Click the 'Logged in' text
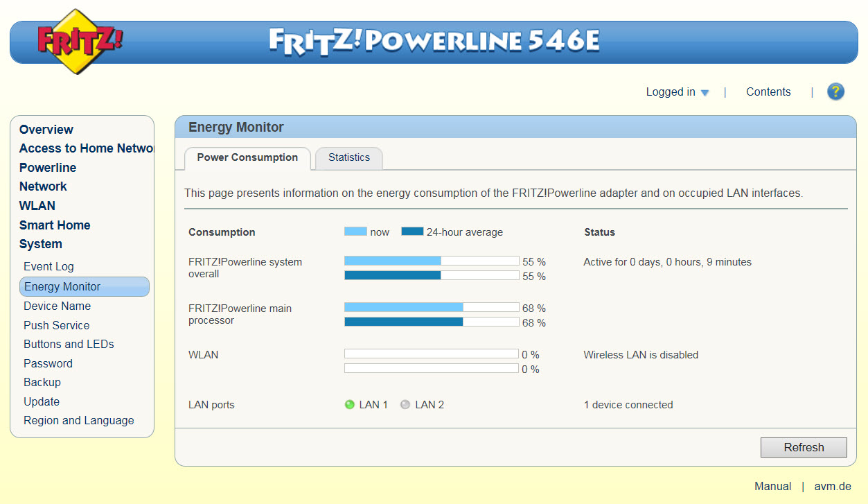 point(671,92)
